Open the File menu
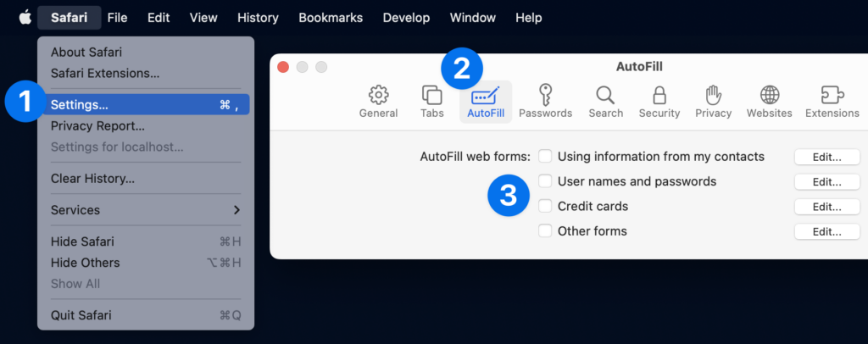 (x=117, y=18)
